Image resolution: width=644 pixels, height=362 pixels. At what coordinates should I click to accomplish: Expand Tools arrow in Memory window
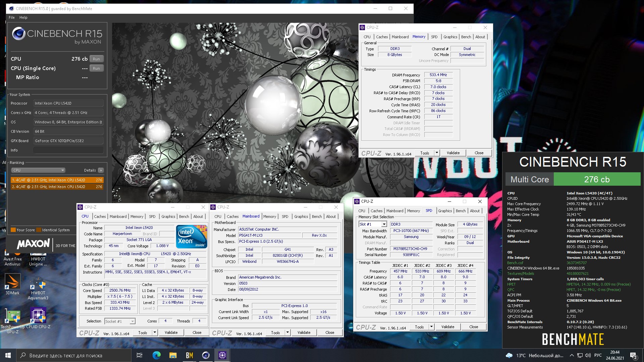437,153
